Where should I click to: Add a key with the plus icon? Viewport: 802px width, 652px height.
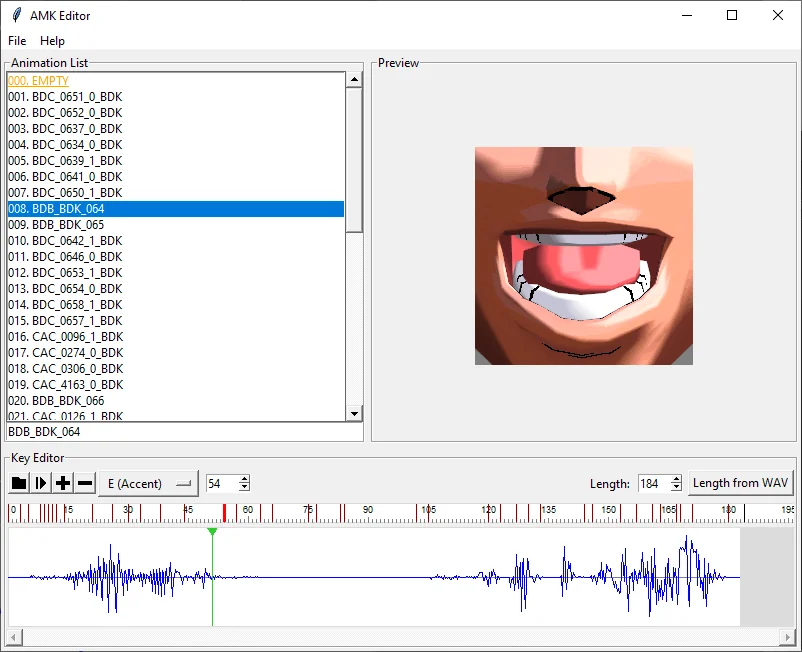tap(63, 483)
